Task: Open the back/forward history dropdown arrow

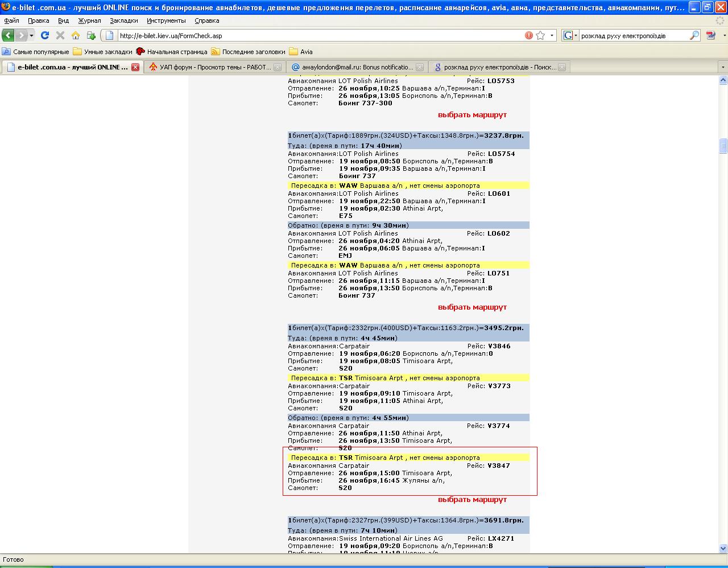Action: [31, 35]
